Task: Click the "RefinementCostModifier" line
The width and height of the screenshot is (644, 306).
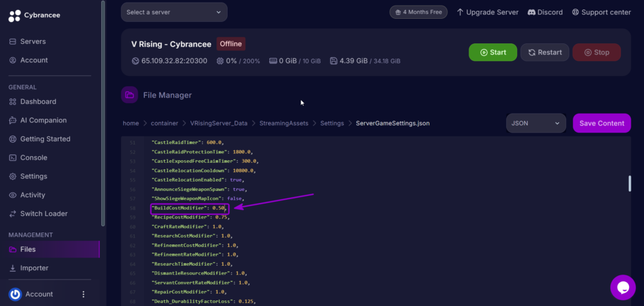Action: (x=195, y=245)
